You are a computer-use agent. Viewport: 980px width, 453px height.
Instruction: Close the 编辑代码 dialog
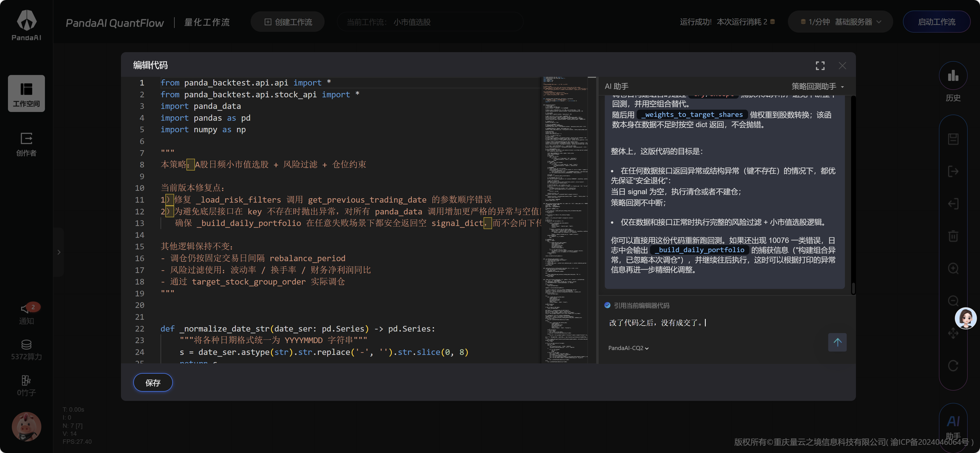tap(842, 66)
